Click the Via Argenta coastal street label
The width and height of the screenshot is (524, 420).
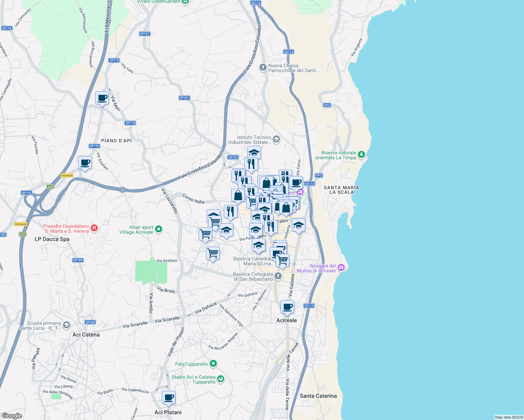(357, 48)
